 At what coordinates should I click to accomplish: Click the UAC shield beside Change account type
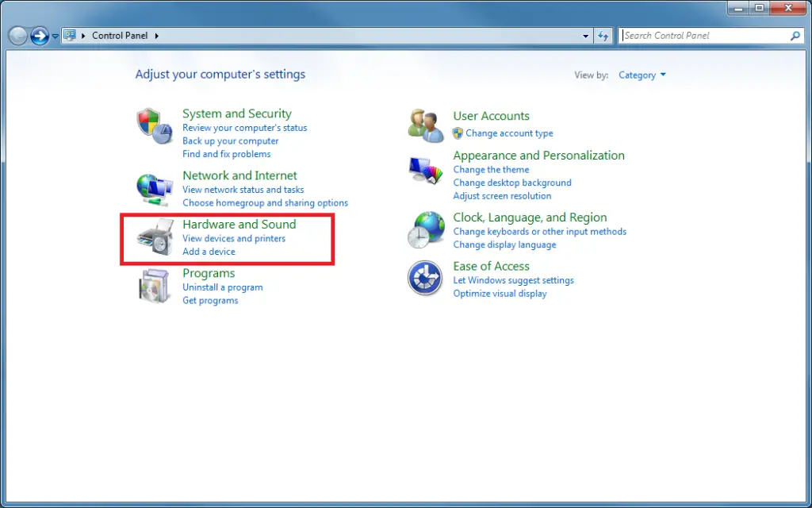(458, 133)
